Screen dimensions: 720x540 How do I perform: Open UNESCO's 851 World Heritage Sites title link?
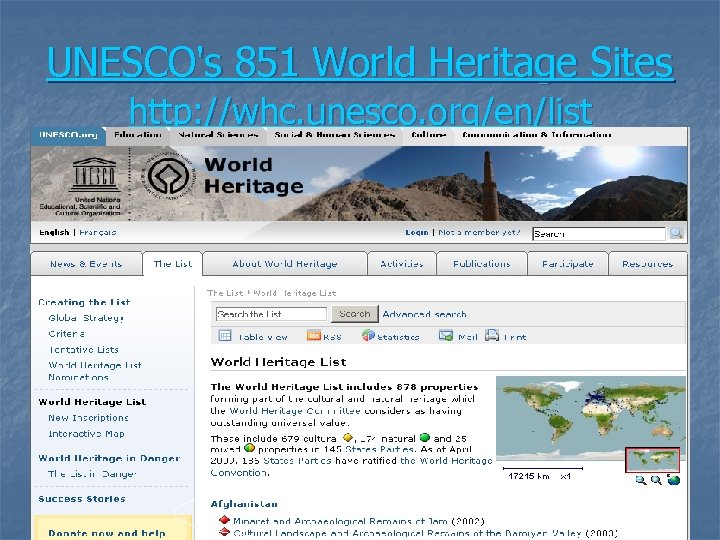[360, 63]
